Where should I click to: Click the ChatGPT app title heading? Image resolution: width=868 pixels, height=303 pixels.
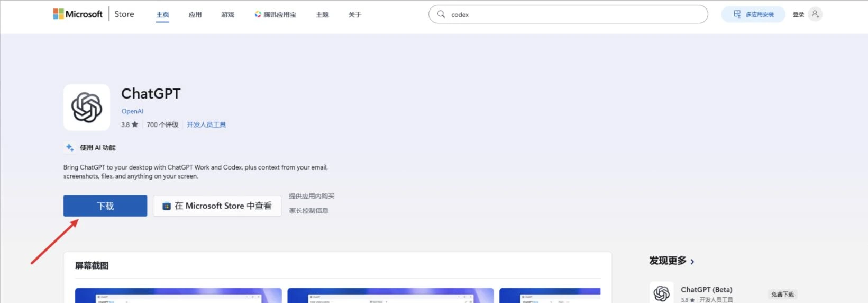pos(151,94)
